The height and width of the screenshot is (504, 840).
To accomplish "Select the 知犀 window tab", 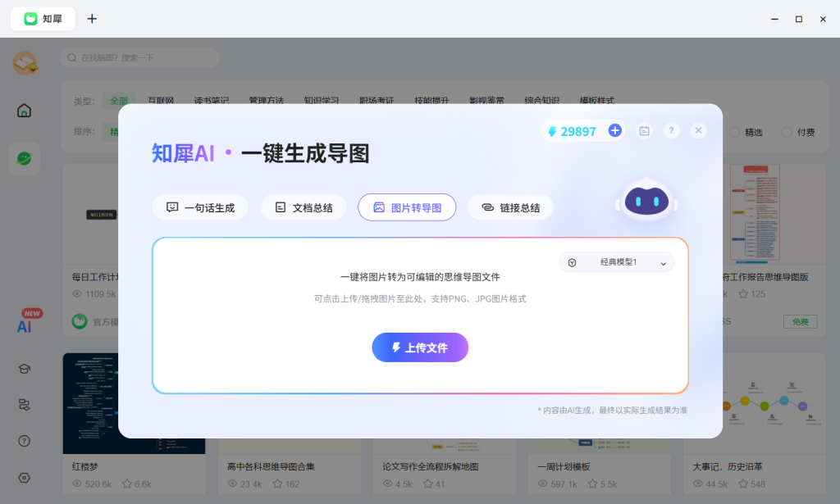I will pos(43,19).
